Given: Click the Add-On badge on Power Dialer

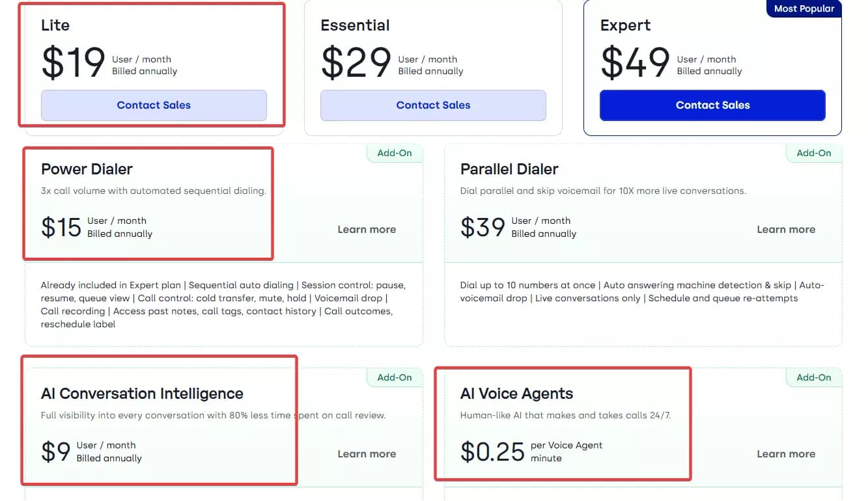Looking at the screenshot, I should (395, 153).
